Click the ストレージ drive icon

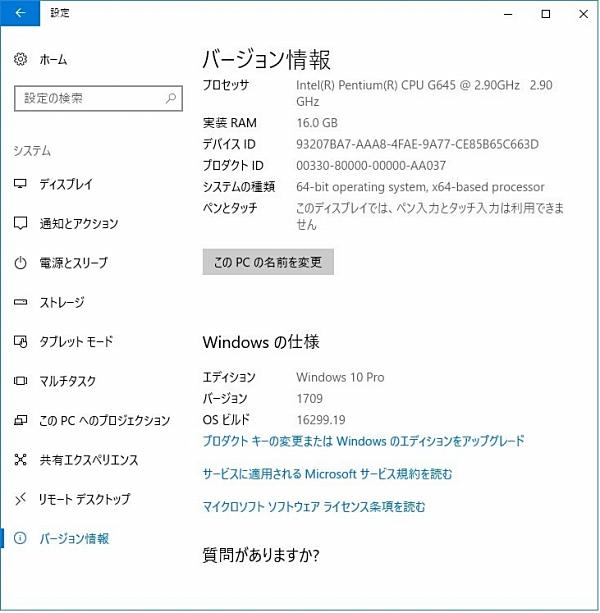pyautogui.click(x=21, y=302)
